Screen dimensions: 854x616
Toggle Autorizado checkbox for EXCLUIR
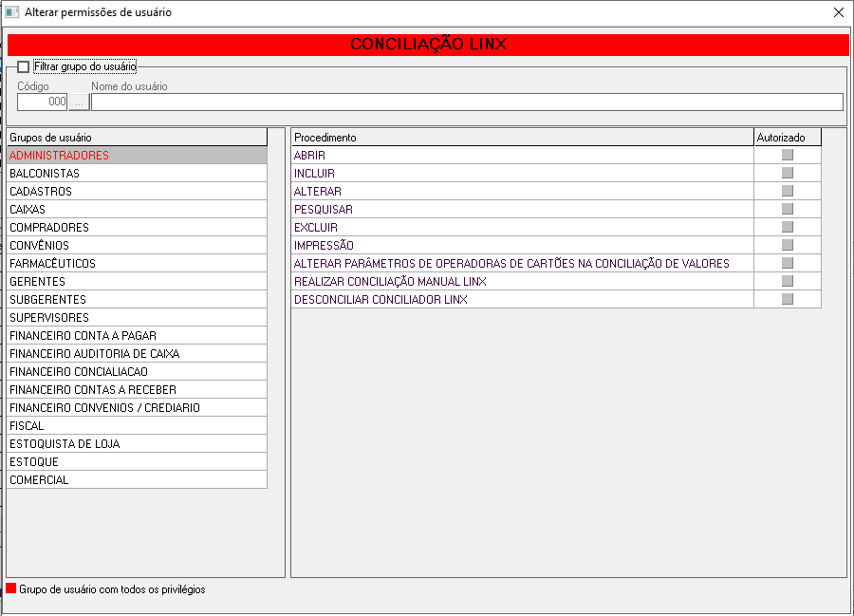(787, 227)
